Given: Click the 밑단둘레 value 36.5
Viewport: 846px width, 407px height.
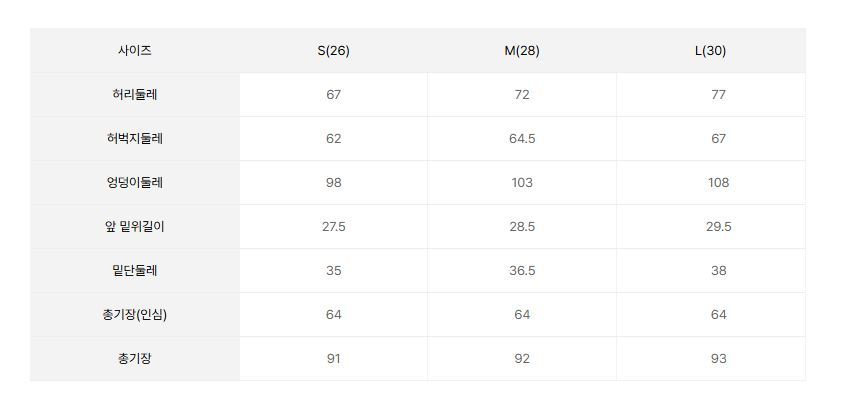Looking at the screenshot, I should tap(522, 271).
